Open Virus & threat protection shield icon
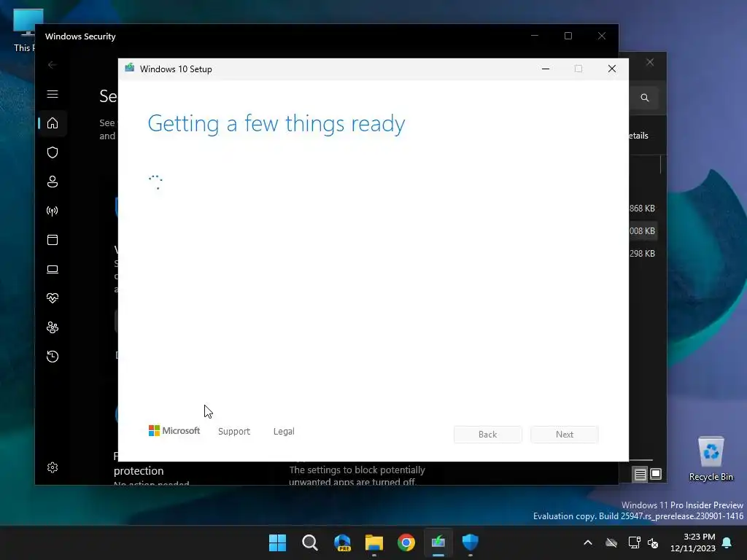The height and width of the screenshot is (560, 747). tap(53, 152)
